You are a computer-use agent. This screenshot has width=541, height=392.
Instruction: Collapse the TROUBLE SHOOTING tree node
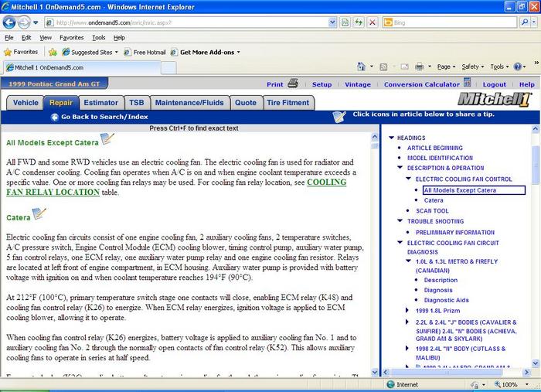pyautogui.click(x=400, y=221)
